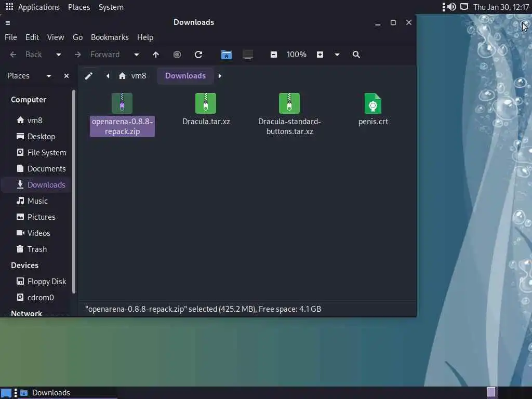The width and height of the screenshot is (532, 399).
Task: Click the clock showing Thu Jan 30
Action: [501, 7]
